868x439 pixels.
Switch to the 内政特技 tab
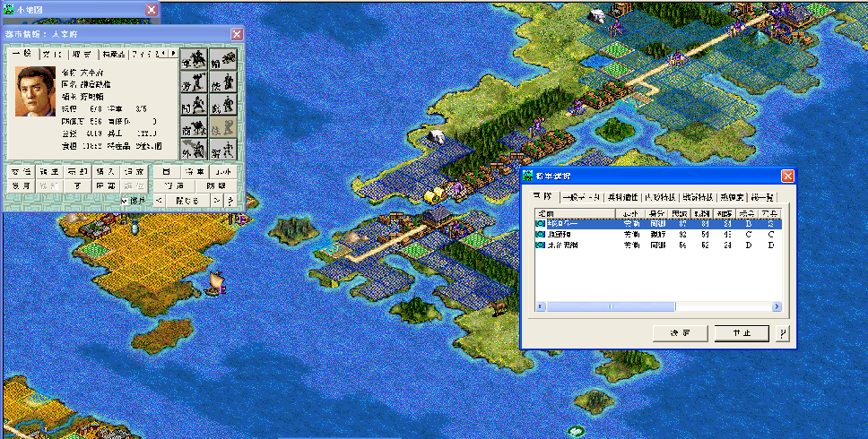(x=660, y=197)
